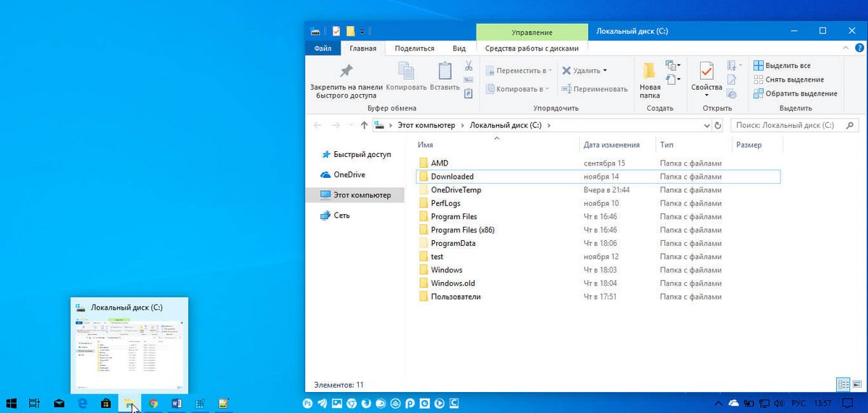This screenshot has height=413, width=868.
Task: Open Task View on the taskbar
Action: tap(34, 404)
